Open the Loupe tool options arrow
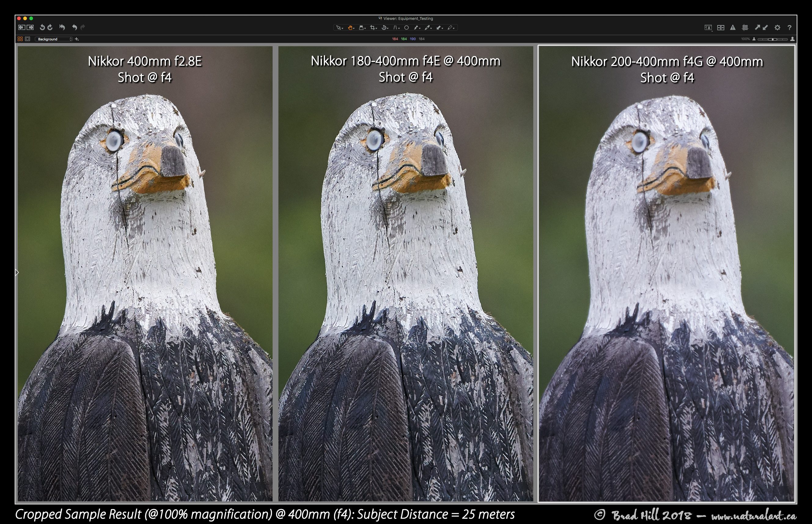The image size is (812, 524). [366, 28]
